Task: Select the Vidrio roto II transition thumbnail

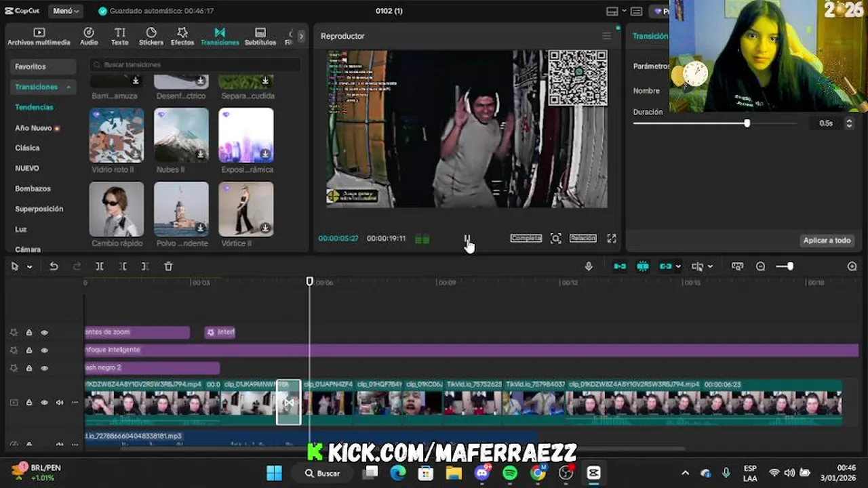Action: point(117,135)
